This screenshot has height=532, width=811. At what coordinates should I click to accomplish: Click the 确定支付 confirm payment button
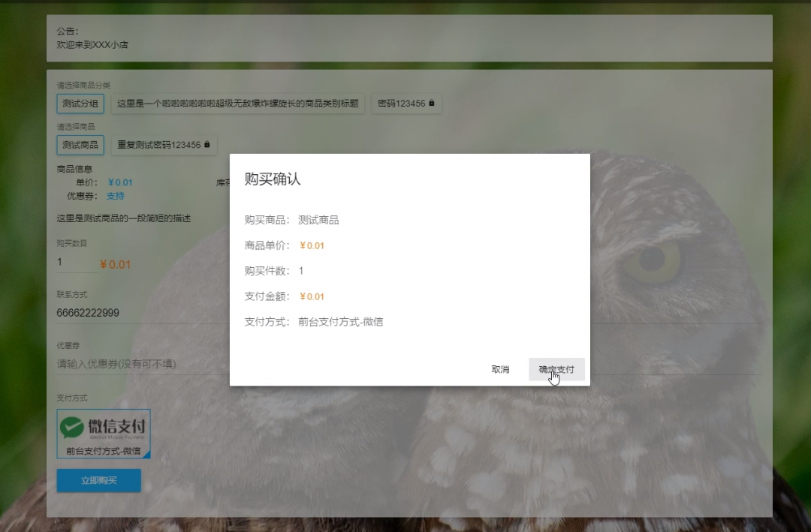(556, 368)
